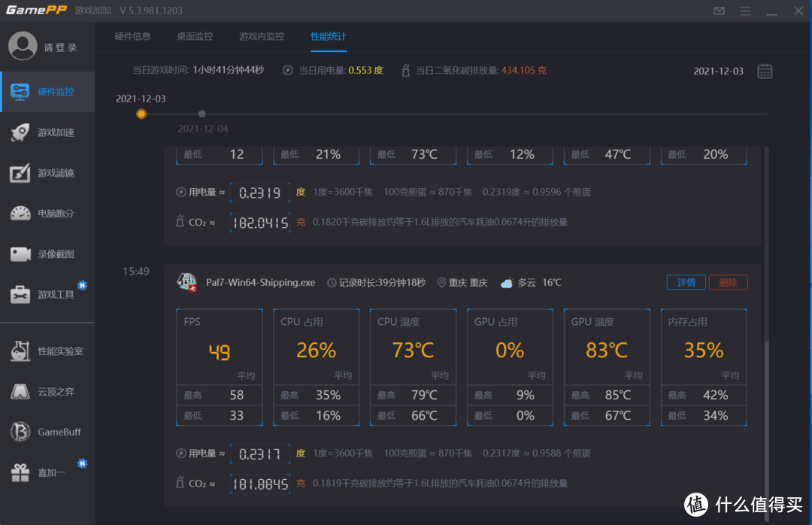The height and width of the screenshot is (525, 812).
Task: Click the mail envelope icon in titlebar
Action: coord(719,11)
